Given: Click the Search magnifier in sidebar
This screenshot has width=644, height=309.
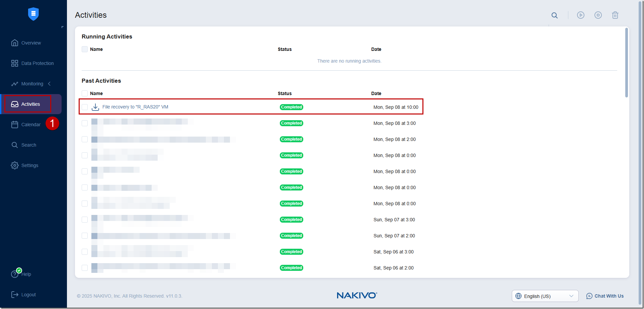Looking at the screenshot, I should [x=14, y=145].
